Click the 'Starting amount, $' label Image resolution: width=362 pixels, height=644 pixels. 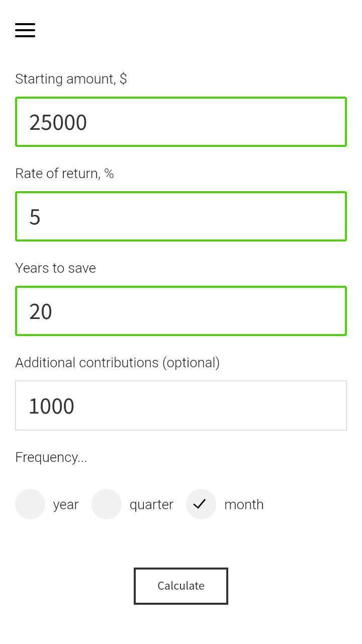tap(71, 79)
